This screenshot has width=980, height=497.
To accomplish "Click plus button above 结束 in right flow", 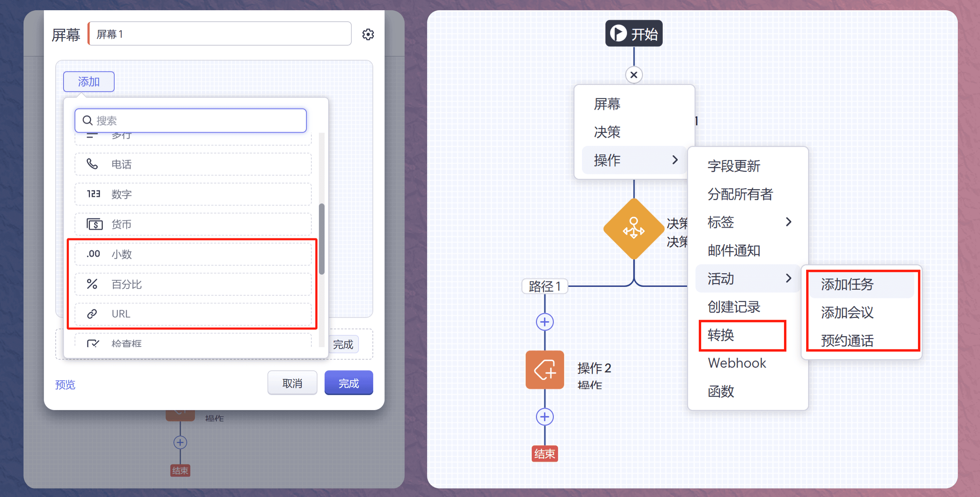I will pyautogui.click(x=545, y=416).
